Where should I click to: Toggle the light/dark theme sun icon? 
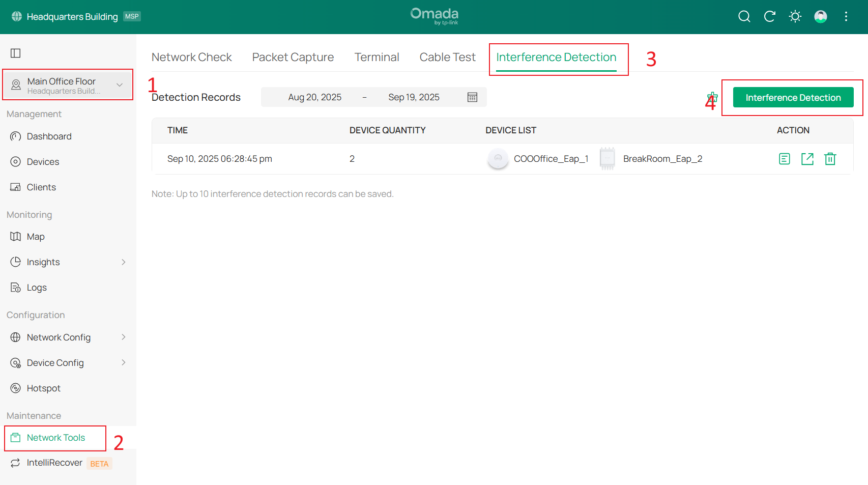click(x=795, y=17)
